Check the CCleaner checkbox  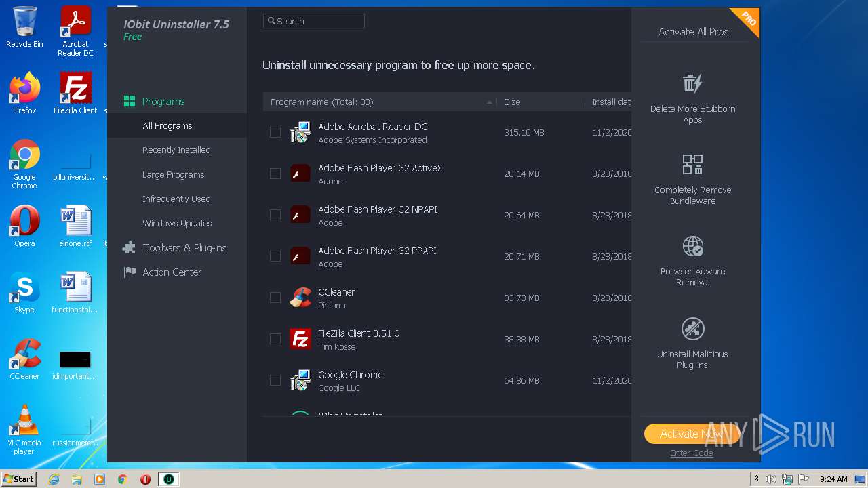[x=275, y=298]
